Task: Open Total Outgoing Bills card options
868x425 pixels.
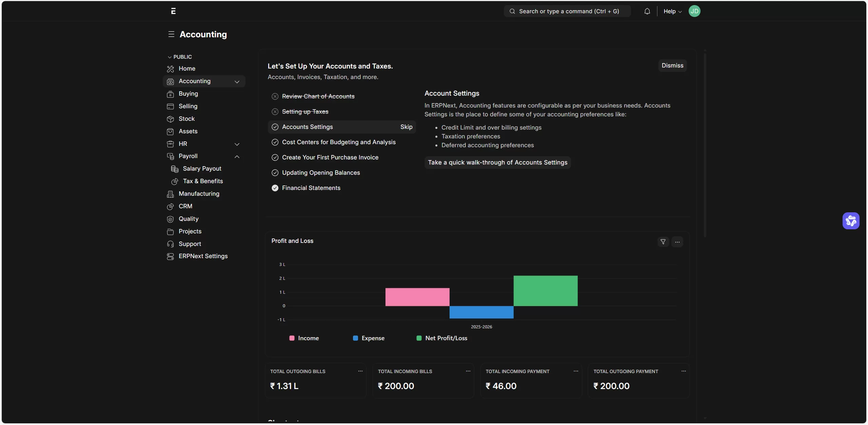Action: [x=360, y=371]
